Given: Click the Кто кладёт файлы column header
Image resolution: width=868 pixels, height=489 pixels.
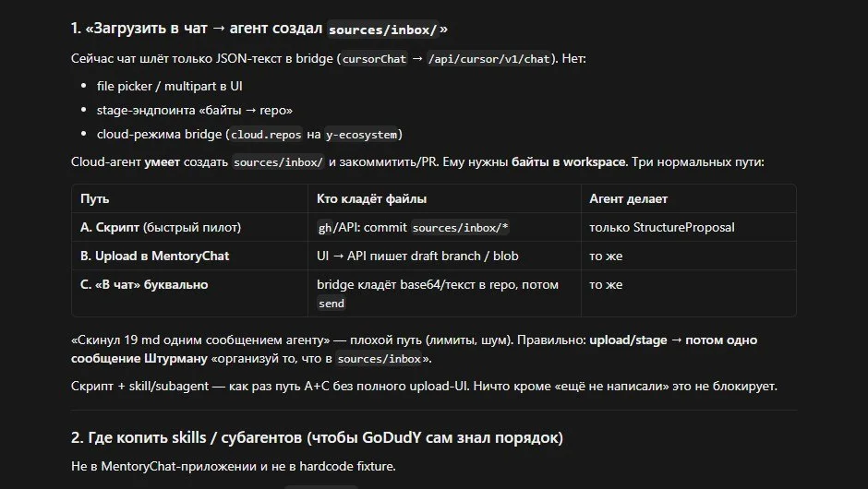Looking at the screenshot, I should pos(371,198).
